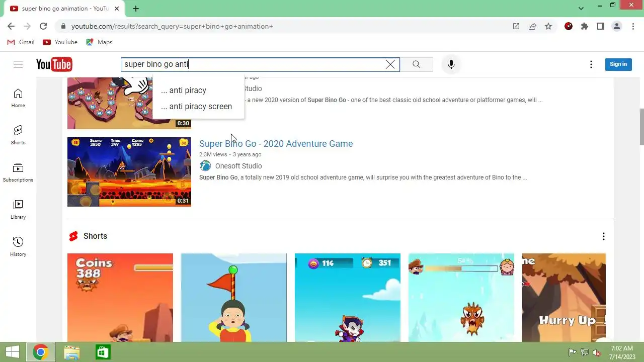Open the 0:31 lava level video thumbnail

[x=129, y=172]
